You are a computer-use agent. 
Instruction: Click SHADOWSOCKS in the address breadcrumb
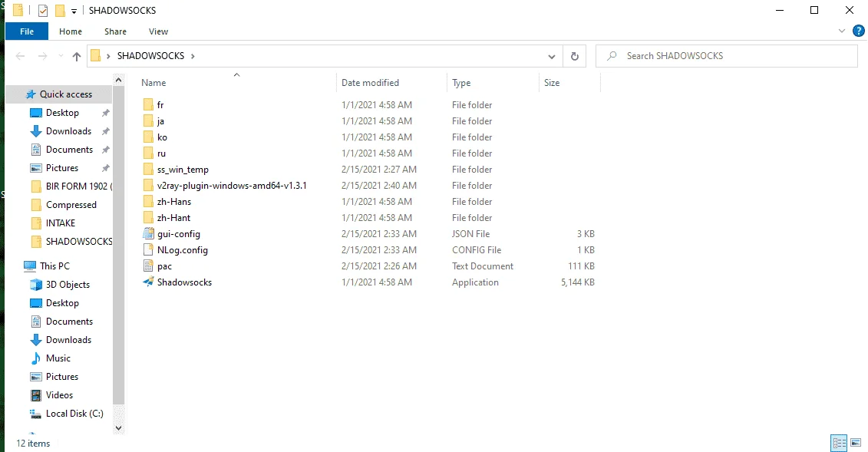150,56
